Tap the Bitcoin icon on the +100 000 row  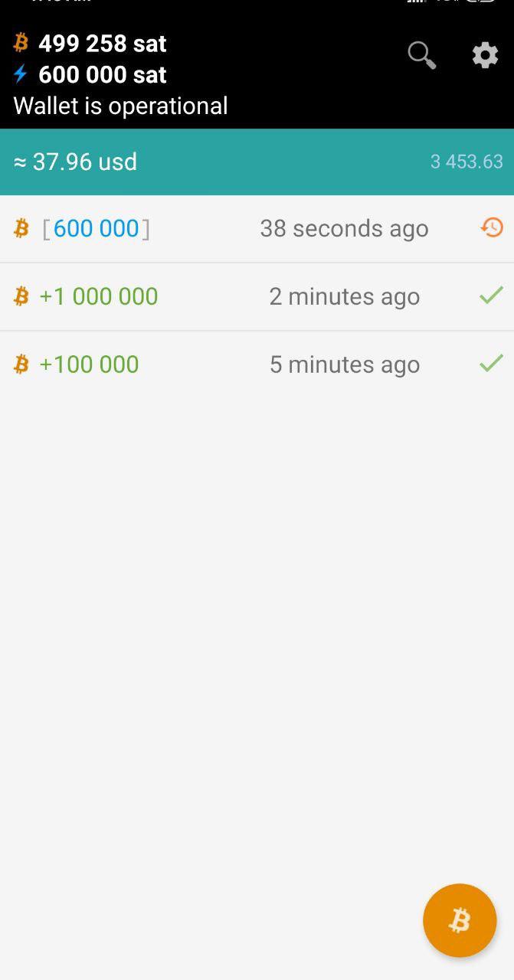(x=21, y=364)
